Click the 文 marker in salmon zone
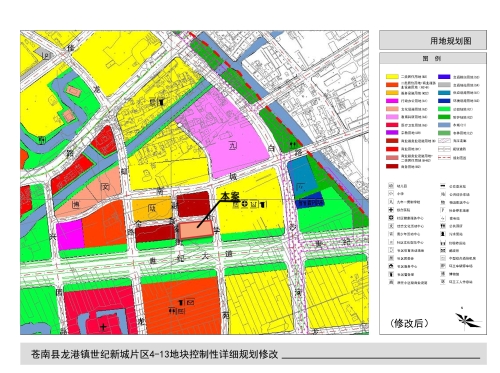500x373 pixels. point(105,187)
